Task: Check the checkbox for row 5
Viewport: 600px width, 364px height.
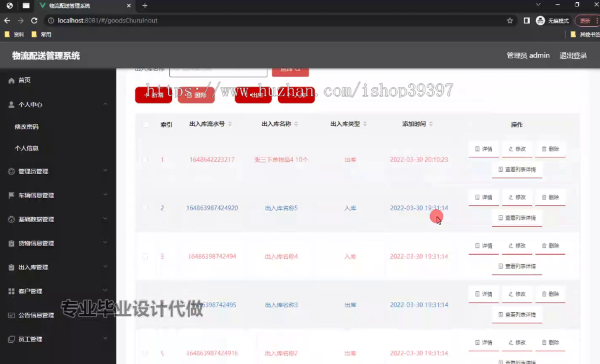Action: pyautogui.click(x=145, y=353)
